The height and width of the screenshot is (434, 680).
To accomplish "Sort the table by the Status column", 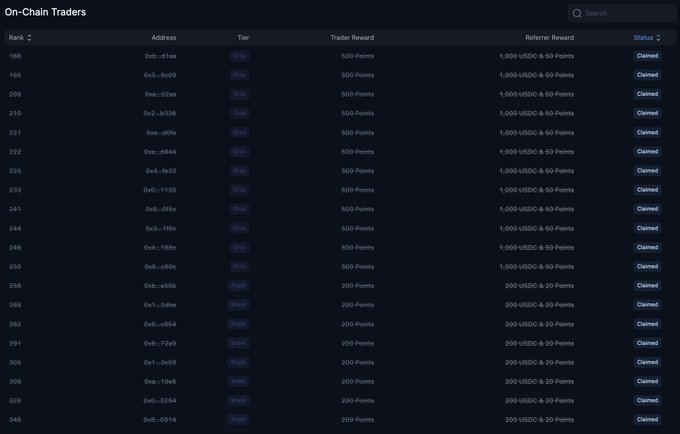I will pyautogui.click(x=647, y=38).
